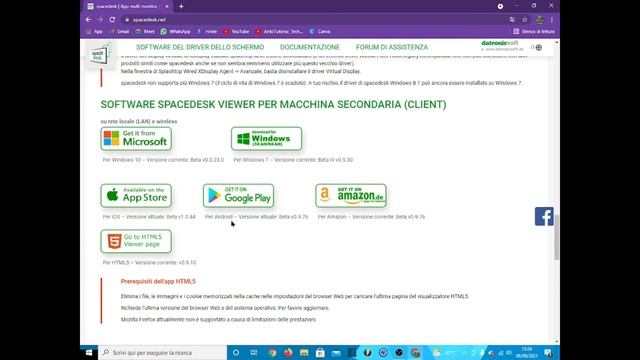Open the Chrome profile avatar
Image resolution: width=640 pixels, height=360 pixels.
(540, 20)
